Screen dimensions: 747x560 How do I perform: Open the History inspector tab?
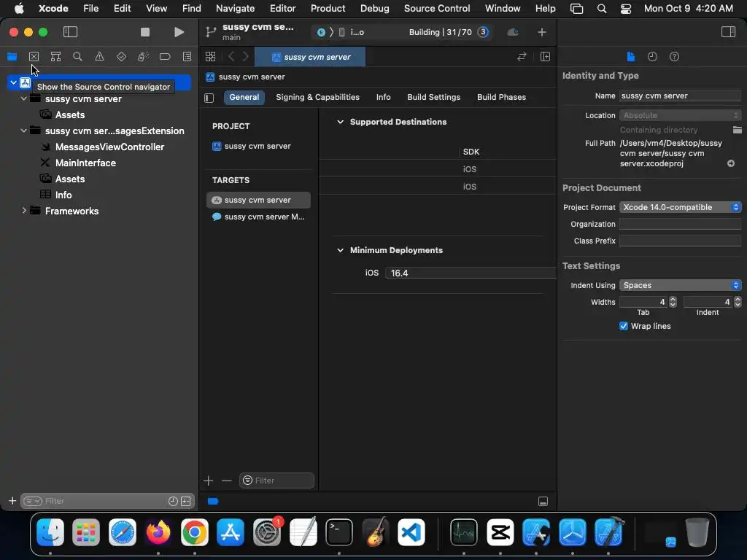point(652,57)
